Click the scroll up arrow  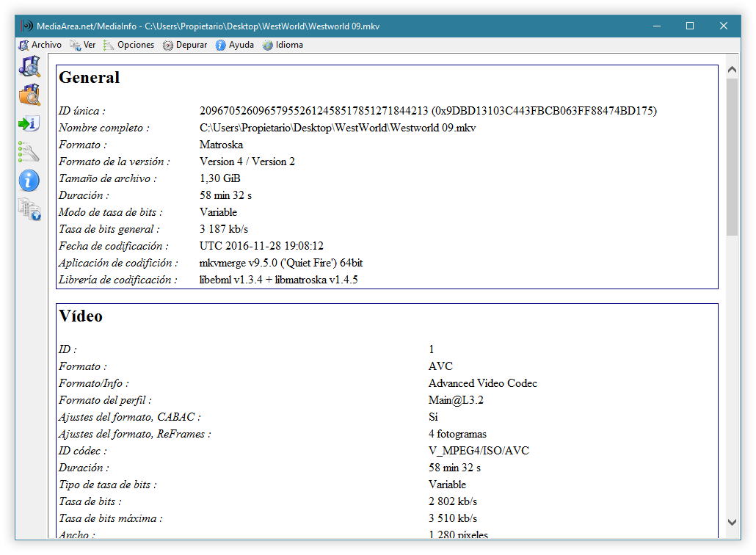732,70
